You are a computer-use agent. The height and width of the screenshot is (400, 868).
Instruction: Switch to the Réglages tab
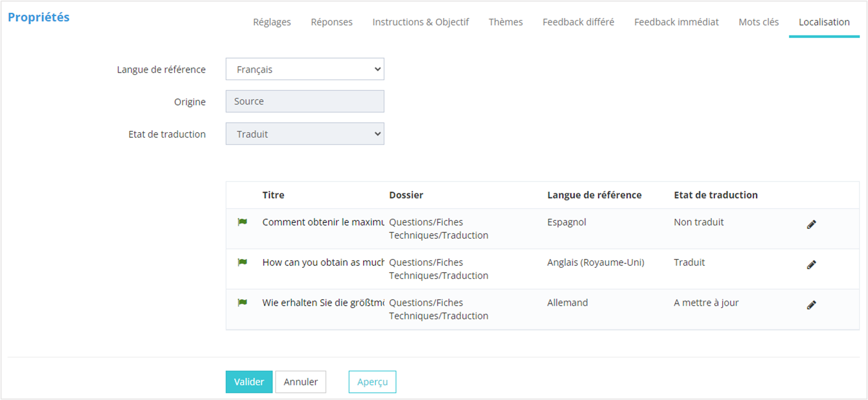272,22
